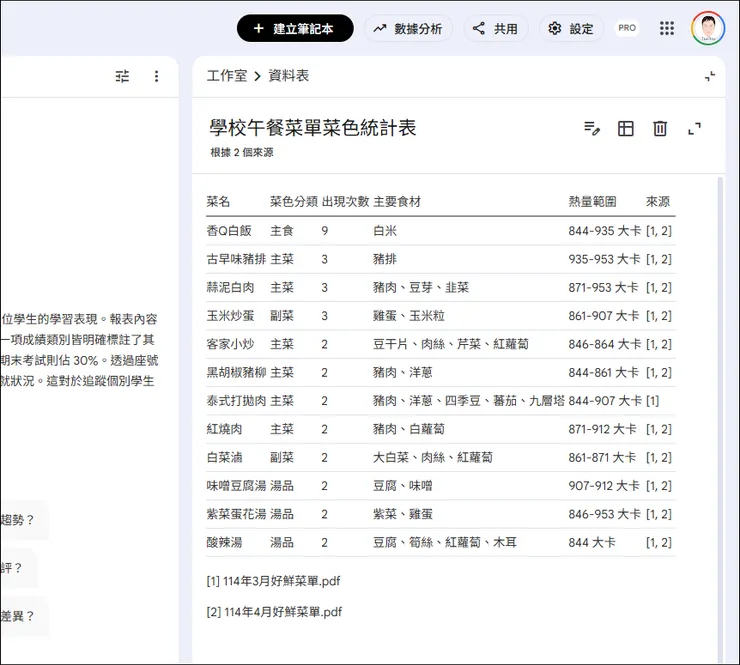Select the 白菜滷 cell

224,457
